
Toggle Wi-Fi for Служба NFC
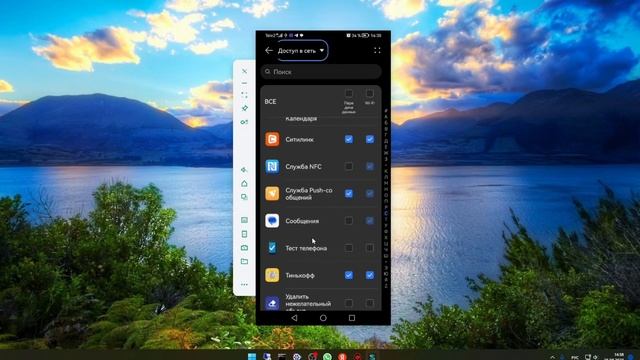(x=369, y=167)
